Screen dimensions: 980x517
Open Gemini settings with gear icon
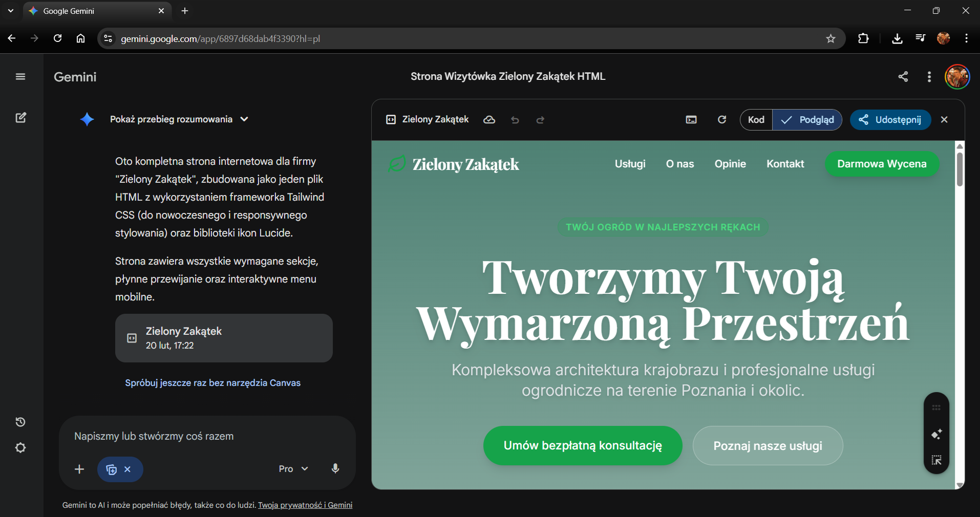click(x=20, y=448)
